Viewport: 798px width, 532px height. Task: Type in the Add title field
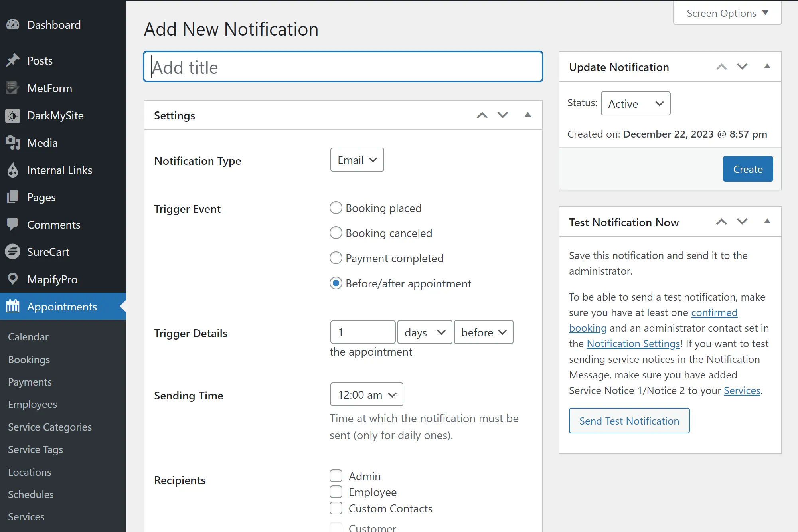point(342,67)
